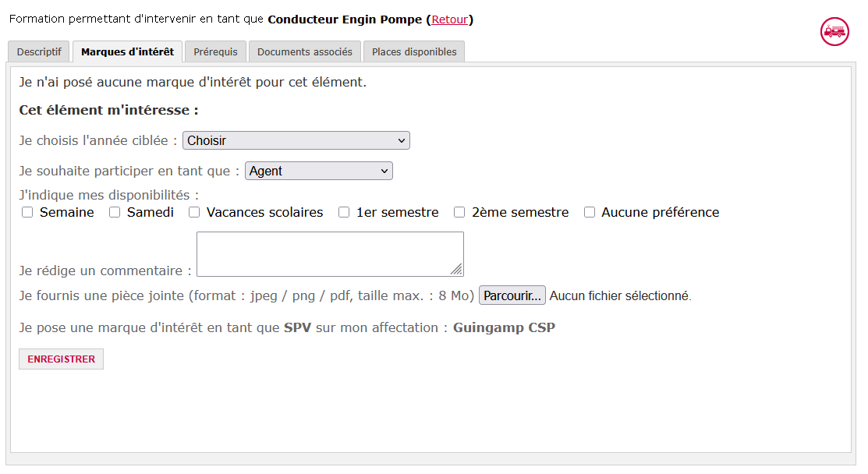This screenshot has height=474, width=868.
Task: Select the 2ème semestre checkbox
Action: [x=459, y=212]
